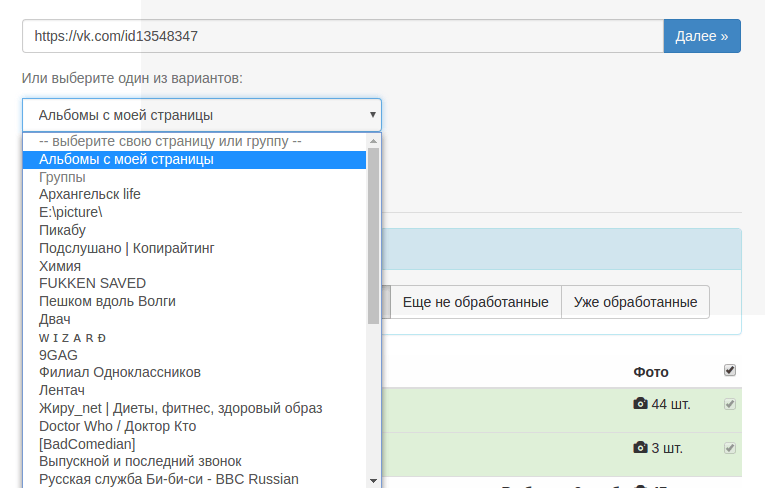Click the Фото column header
The image size is (765, 488).
pos(651,372)
